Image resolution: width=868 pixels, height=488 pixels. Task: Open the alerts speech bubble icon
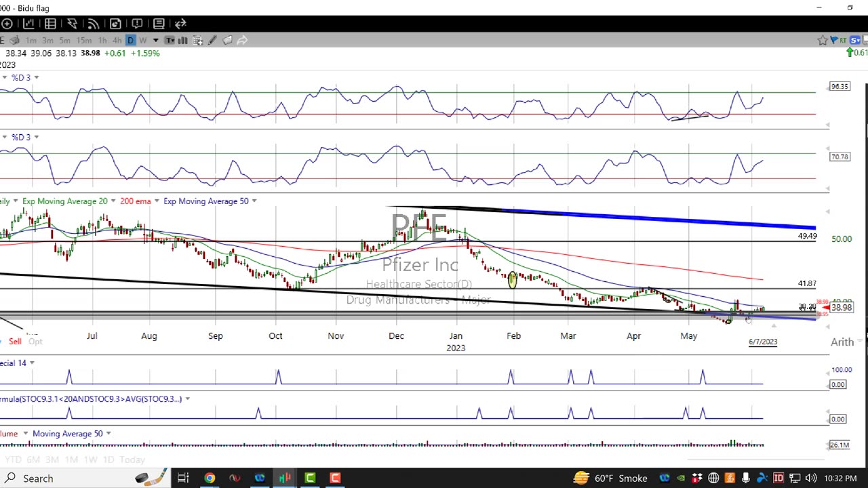pos(137,24)
